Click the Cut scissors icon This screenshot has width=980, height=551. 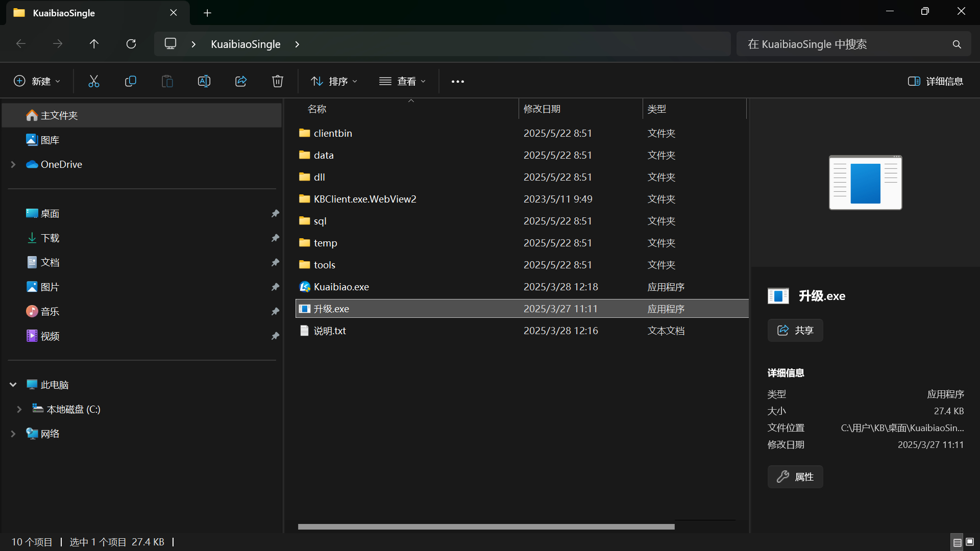pos(94,81)
